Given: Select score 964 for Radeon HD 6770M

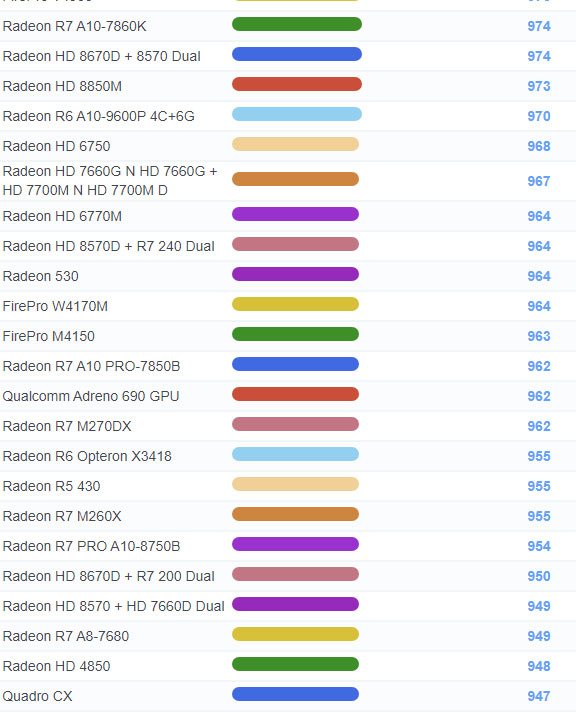Looking at the screenshot, I should click(x=539, y=216).
